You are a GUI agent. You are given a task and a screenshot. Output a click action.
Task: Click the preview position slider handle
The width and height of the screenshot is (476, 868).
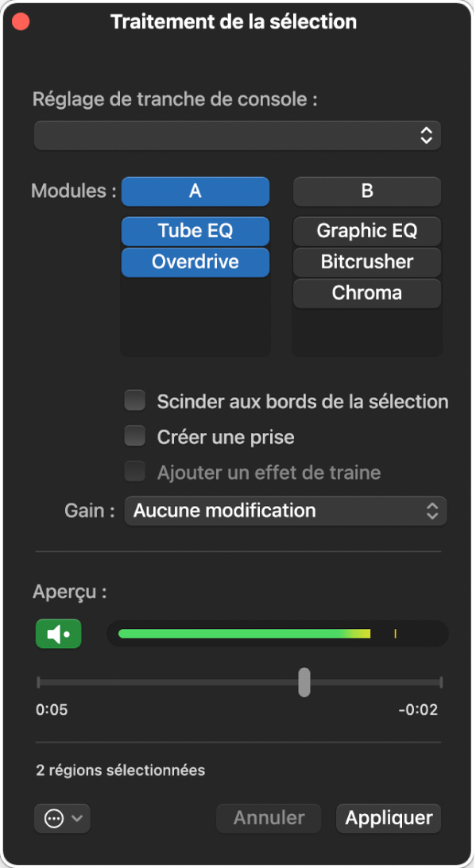[x=304, y=683]
